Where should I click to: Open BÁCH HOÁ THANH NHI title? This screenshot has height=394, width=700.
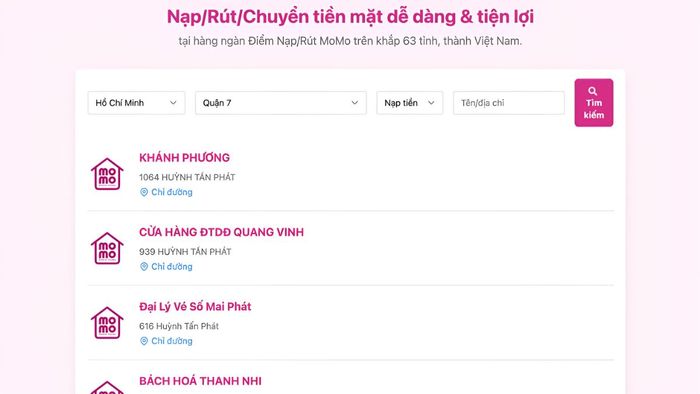[x=200, y=381]
